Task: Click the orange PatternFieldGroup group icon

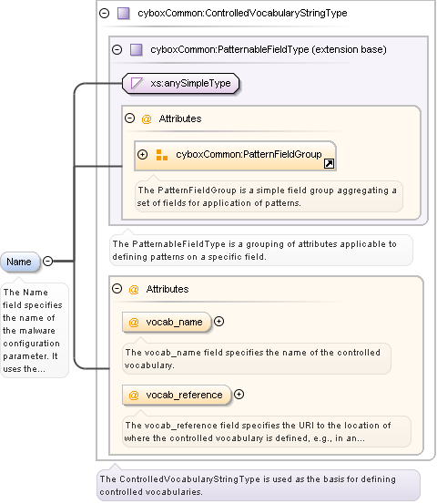Action: (x=162, y=155)
